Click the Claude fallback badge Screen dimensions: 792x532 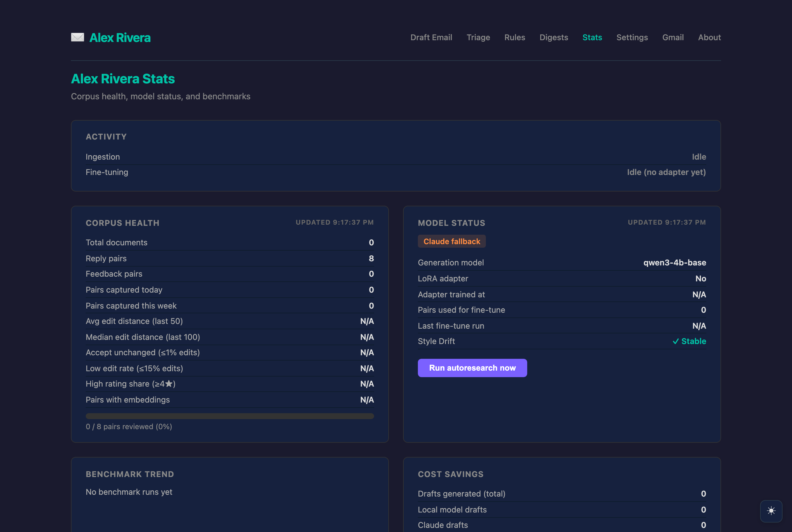click(452, 241)
